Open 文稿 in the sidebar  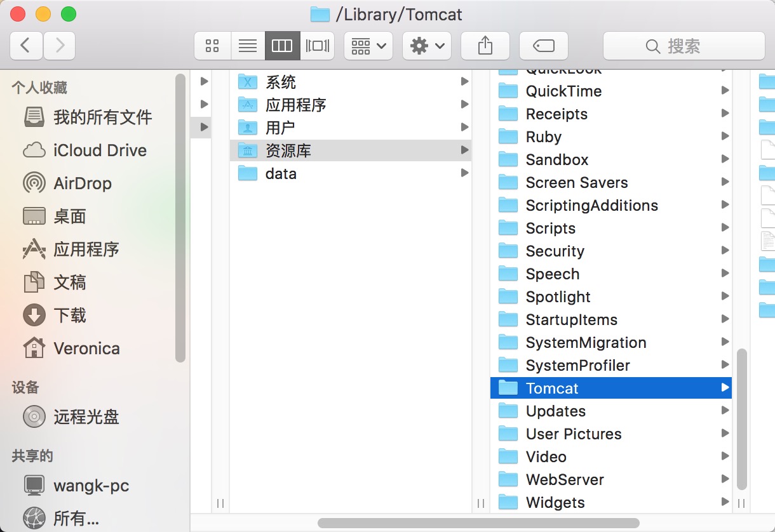point(55,283)
